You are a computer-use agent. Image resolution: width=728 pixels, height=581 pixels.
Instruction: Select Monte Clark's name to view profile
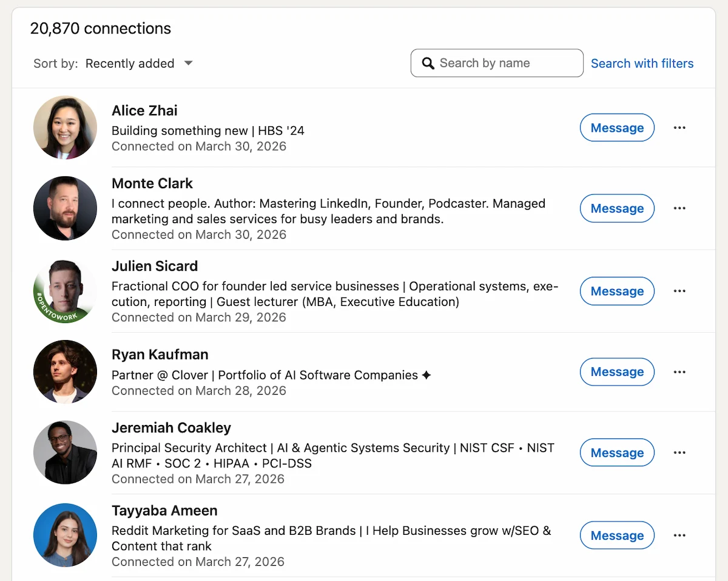[x=152, y=183]
